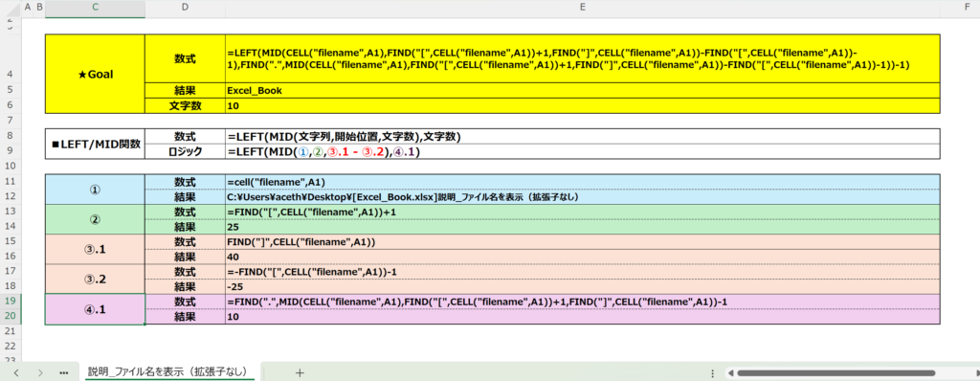Select row 12 header
Image resolution: width=980 pixels, height=381 pixels.
[x=11, y=196]
